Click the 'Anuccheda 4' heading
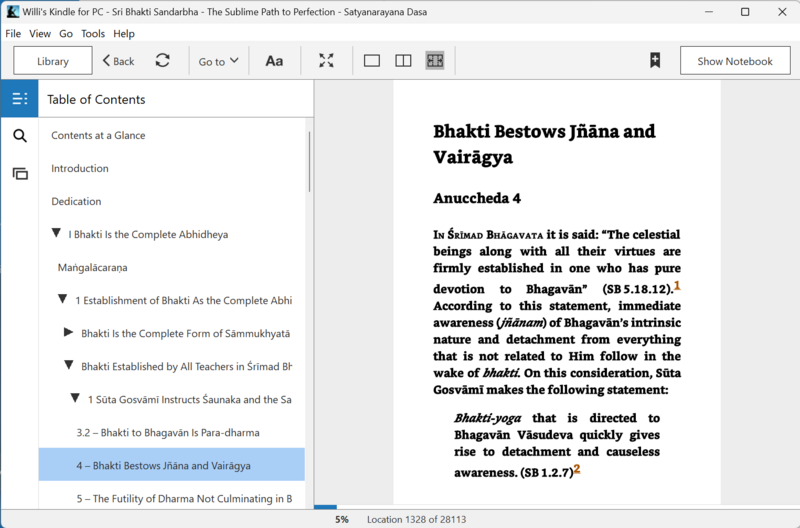Image resolution: width=800 pixels, height=528 pixels. tap(477, 198)
